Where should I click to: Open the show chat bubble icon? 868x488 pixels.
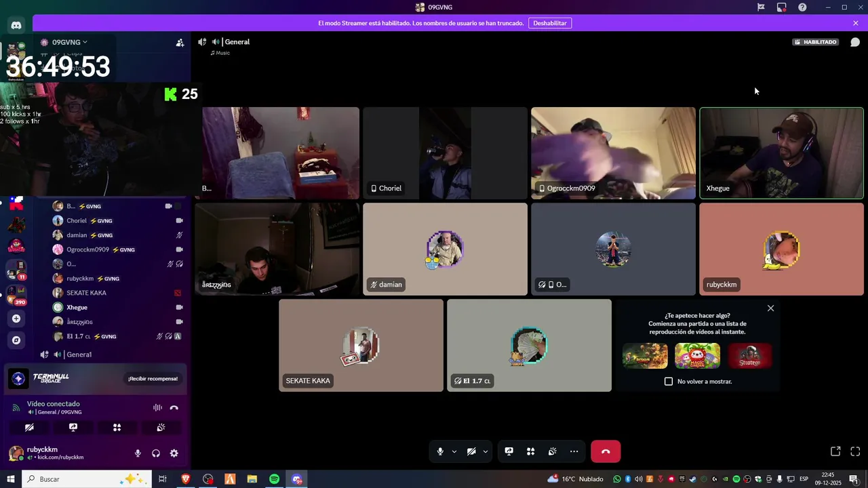tap(855, 42)
